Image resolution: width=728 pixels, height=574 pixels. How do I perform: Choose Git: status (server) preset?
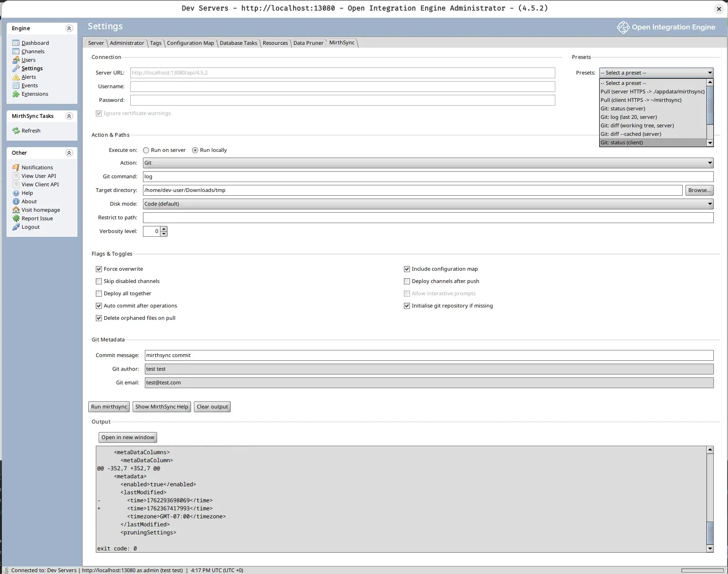pyautogui.click(x=623, y=108)
